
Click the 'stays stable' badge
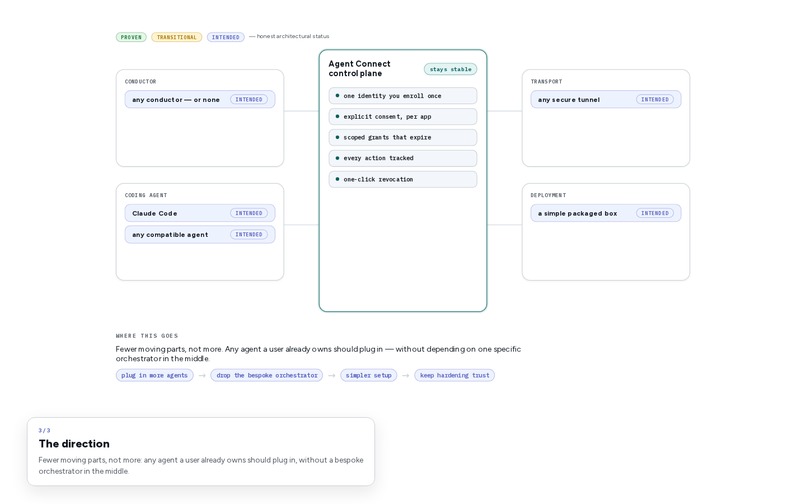[x=450, y=69]
